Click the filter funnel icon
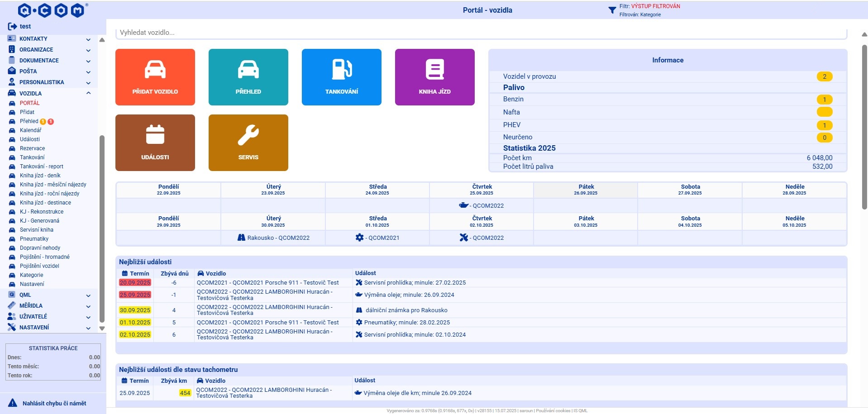The height and width of the screenshot is (414, 868). [x=612, y=10]
